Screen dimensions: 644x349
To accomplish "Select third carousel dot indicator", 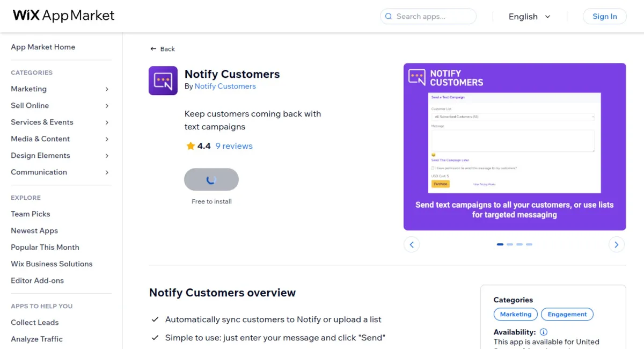I will click(x=519, y=244).
